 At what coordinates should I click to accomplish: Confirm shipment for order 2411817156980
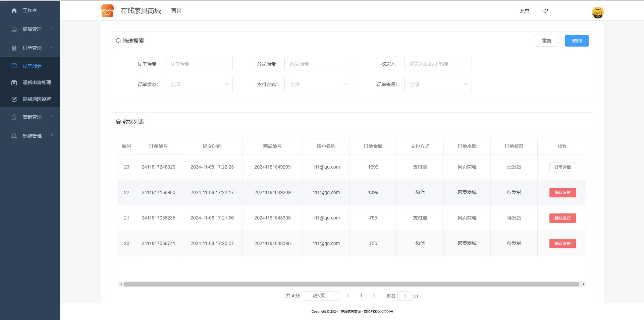tap(562, 193)
